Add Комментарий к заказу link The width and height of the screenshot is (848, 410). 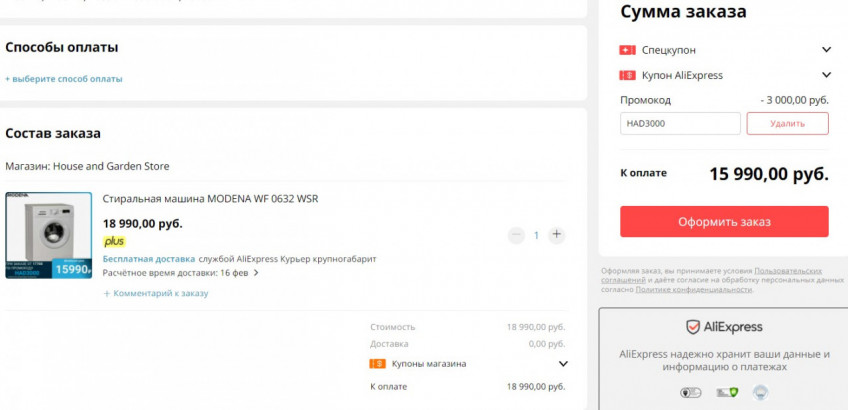[x=156, y=293]
